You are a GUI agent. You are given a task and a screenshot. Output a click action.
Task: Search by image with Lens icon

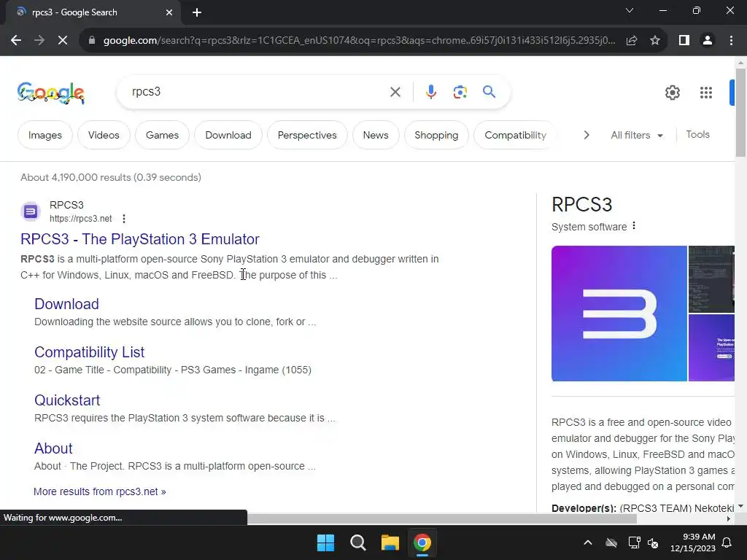[x=460, y=92]
